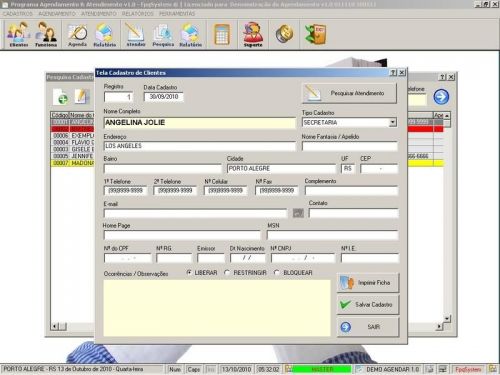Select row 00007 MADONA in background list

click(x=73, y=163)
